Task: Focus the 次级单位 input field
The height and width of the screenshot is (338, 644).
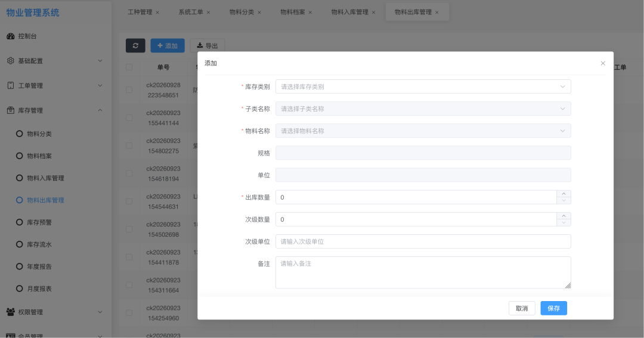Action: coord(423,241)
